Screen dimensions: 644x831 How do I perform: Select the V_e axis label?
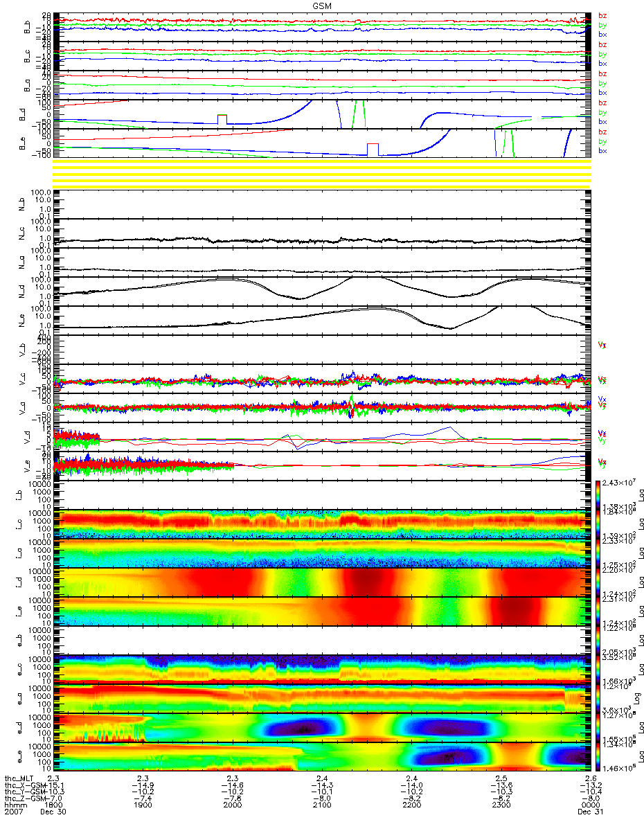click(28, 467)
